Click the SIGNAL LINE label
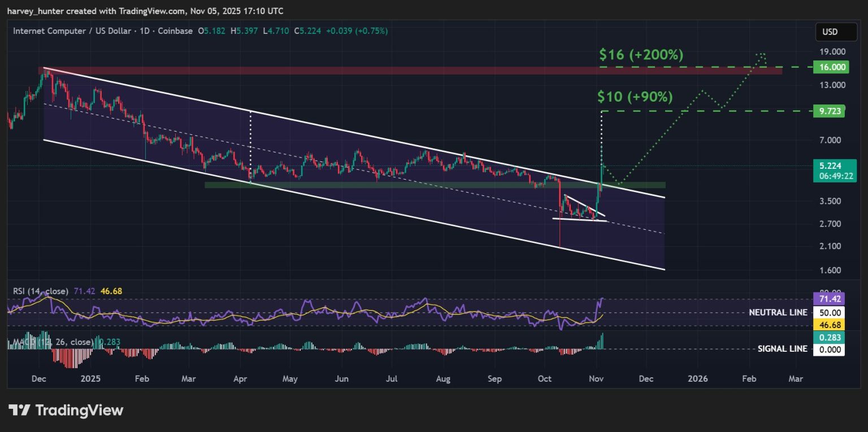This screenshot has height=432, width=868. point(782,349)
